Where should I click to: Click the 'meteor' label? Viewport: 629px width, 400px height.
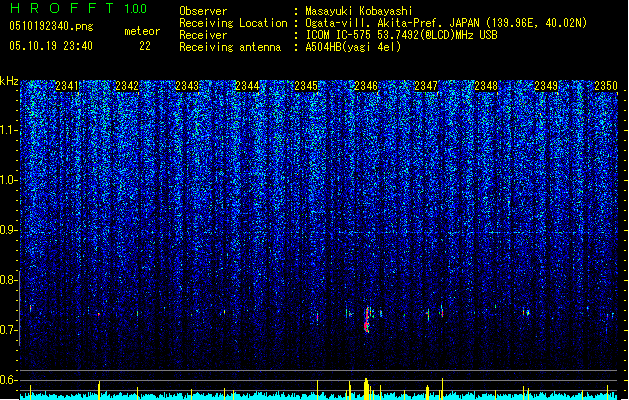pyautogui.click(x=142, y=31)
